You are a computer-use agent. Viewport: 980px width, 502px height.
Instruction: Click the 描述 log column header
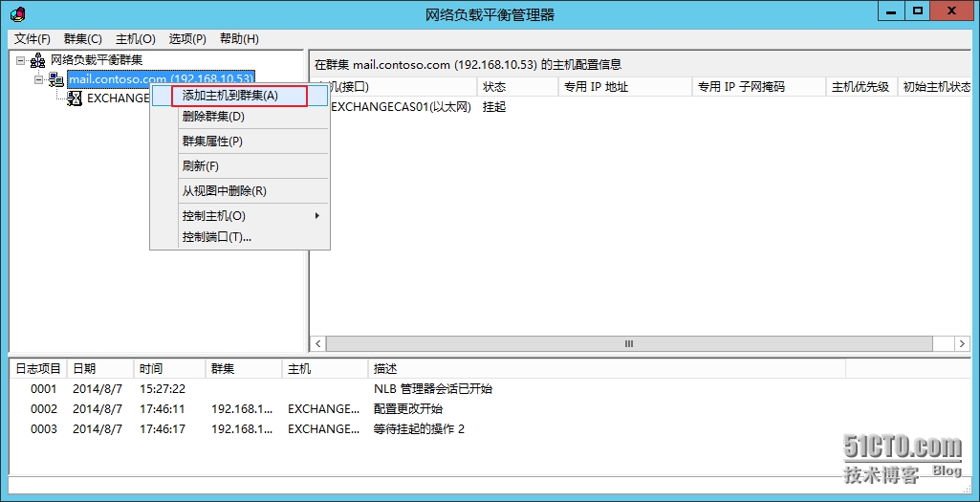point(606,369)
